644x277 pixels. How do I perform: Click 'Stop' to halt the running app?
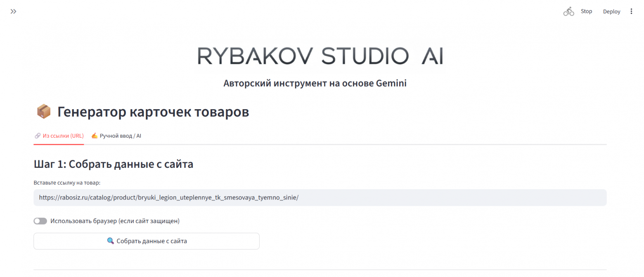point(586,11)
